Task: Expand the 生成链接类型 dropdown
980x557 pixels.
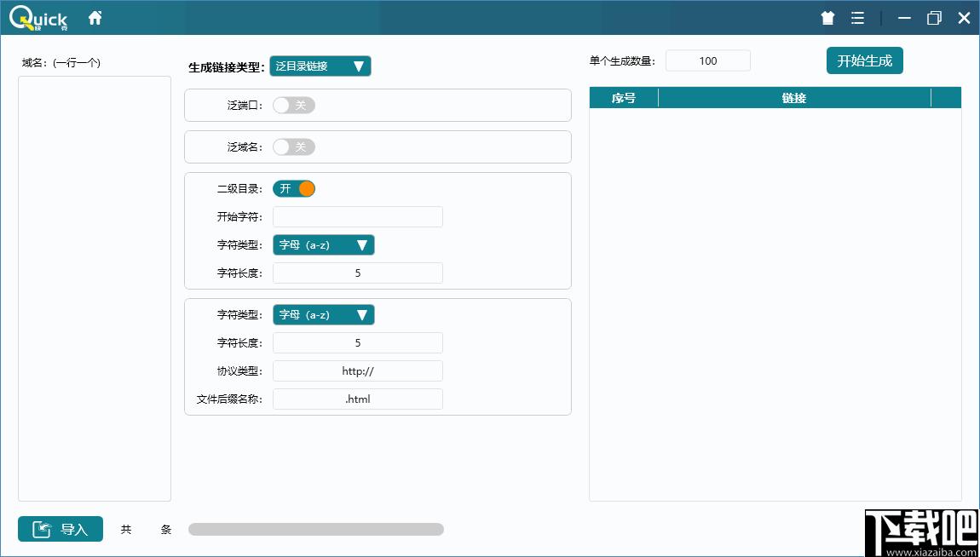Action: click(320, 66)
